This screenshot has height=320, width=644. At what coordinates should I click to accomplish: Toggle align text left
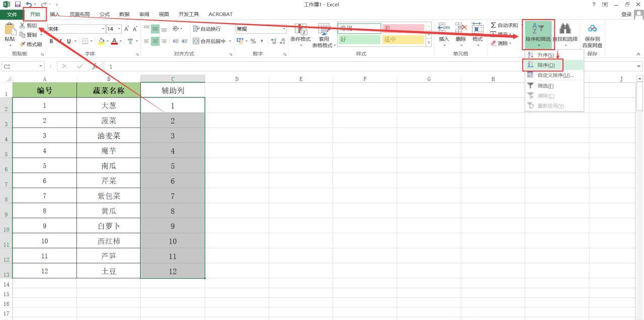point(147,41)
